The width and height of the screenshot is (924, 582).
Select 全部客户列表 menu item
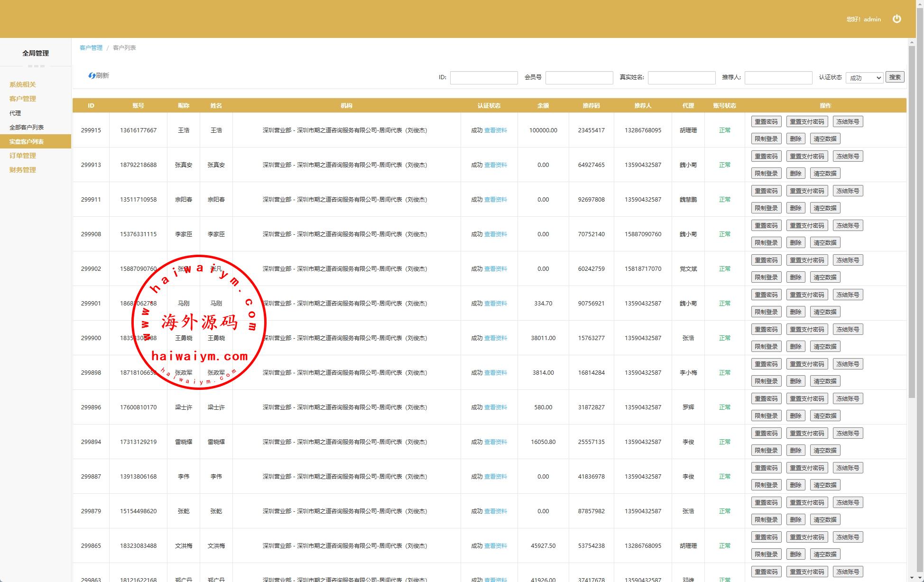point(27,127)
